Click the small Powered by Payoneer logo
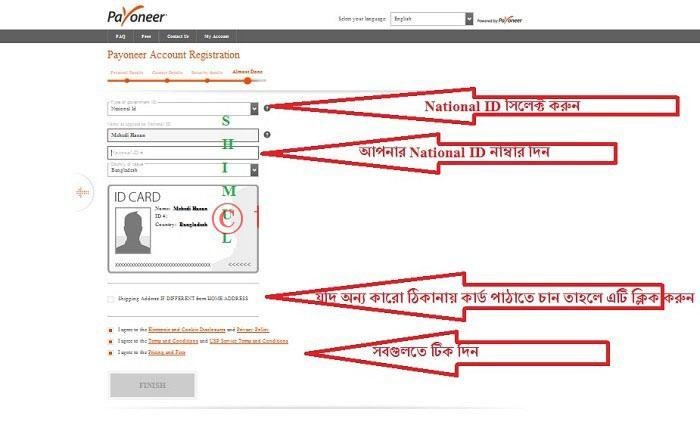This screenshot has width=700, height=422. tap(500, 20)
